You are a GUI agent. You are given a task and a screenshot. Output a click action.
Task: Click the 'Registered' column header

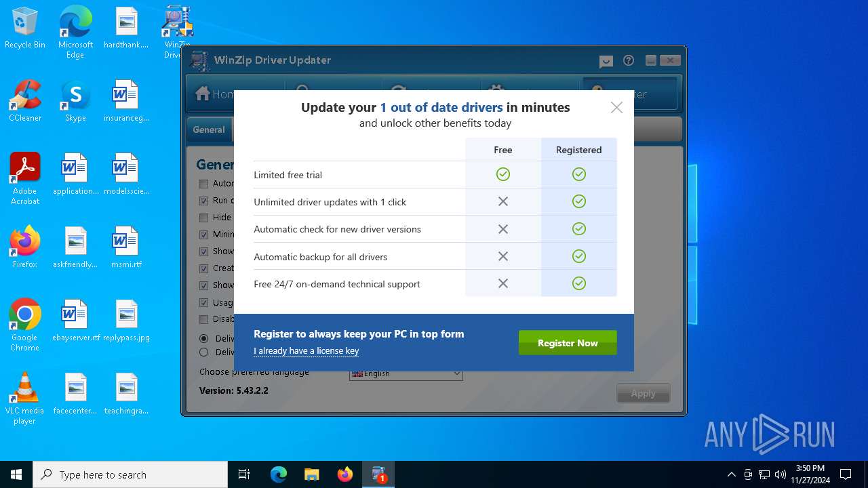(578, 150)
